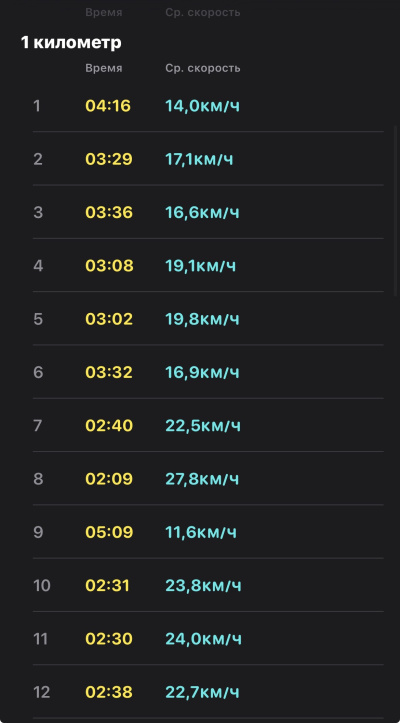Click the 'Время' column header
The height and width of the screenshot is (723, 400).
tap(104, 68)
